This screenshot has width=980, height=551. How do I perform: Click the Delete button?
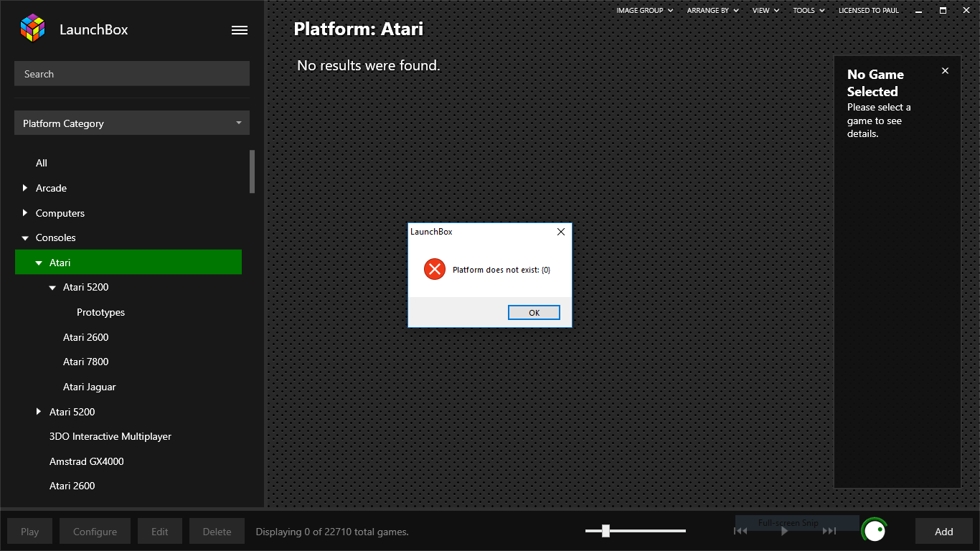coord(217,532)
